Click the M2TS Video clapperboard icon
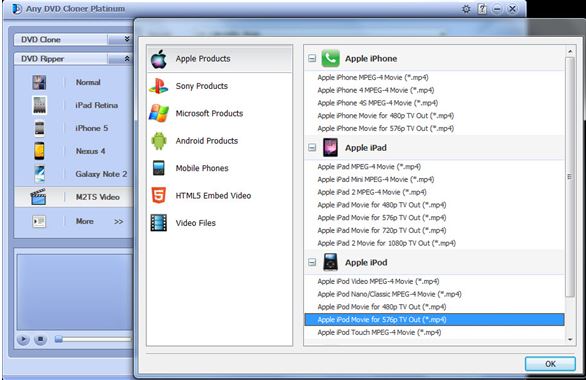The height and width of the screenshot is (380, 586). (x=38, y=197)
